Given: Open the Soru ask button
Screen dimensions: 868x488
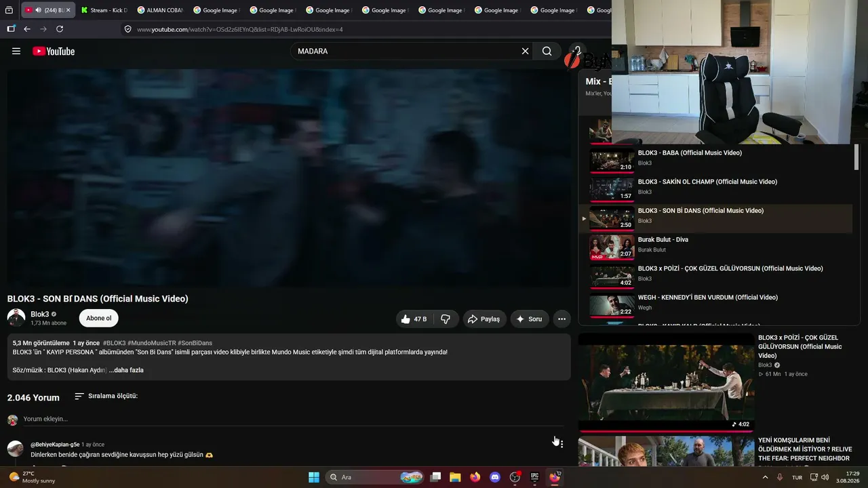Looking at the screenshot, I should click(x=530, y=319).
